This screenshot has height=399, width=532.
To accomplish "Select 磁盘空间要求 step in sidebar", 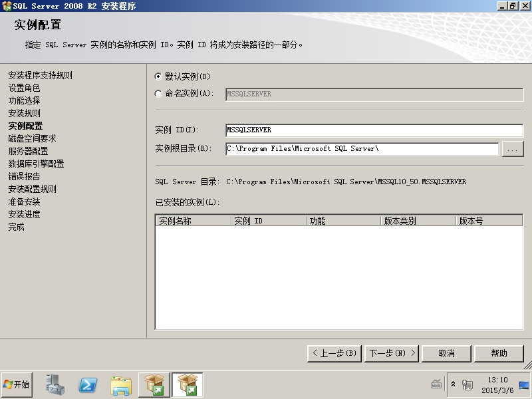I will tap(32, 138).
